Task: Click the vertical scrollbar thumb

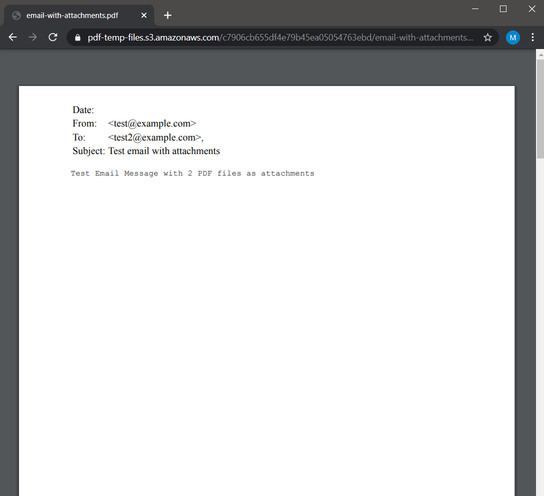Action: click(540, 109)
